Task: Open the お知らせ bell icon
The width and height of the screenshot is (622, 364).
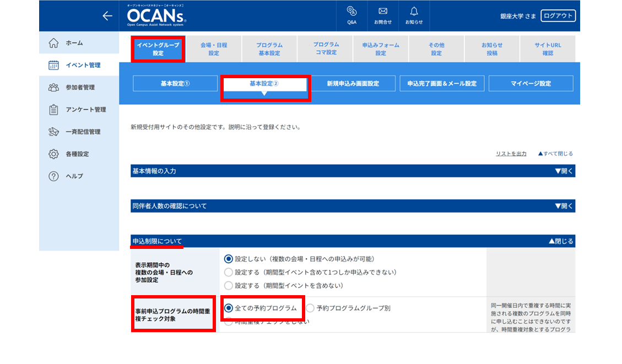Action: 414,11
